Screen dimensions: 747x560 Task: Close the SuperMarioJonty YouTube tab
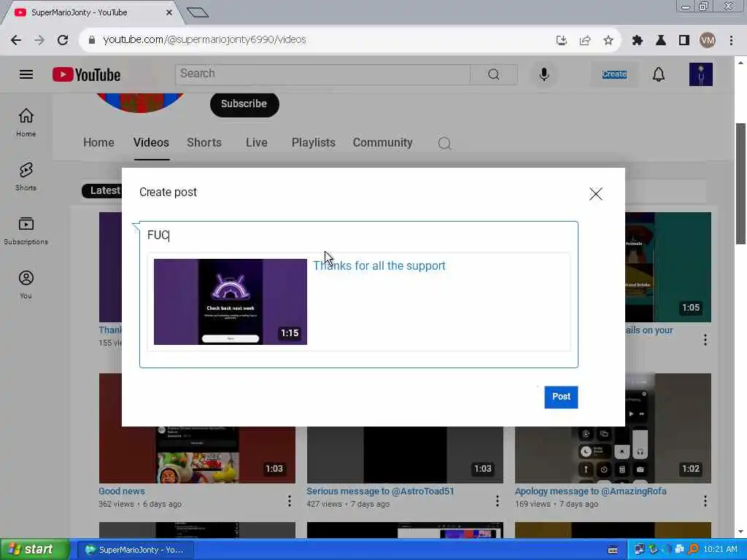click(169, 12)
